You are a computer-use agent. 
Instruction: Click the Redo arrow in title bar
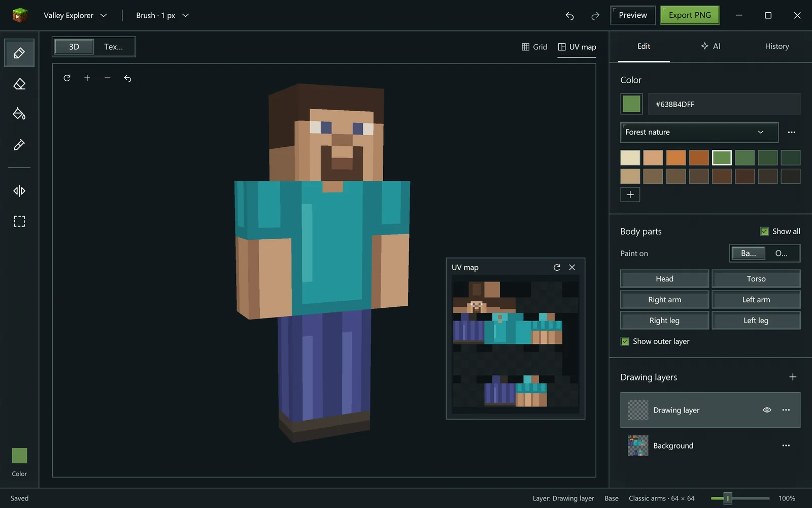[x=595, y=16]
